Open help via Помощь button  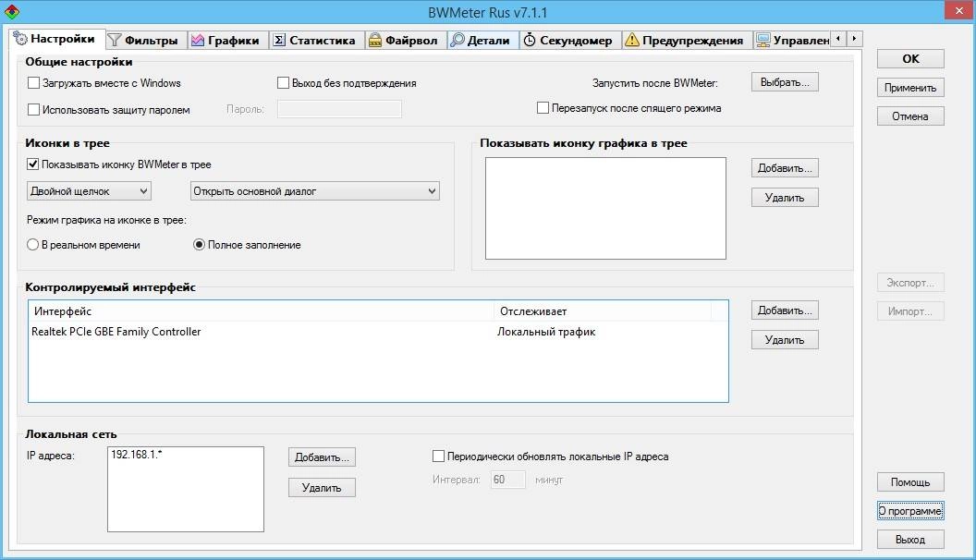[910, 482]
